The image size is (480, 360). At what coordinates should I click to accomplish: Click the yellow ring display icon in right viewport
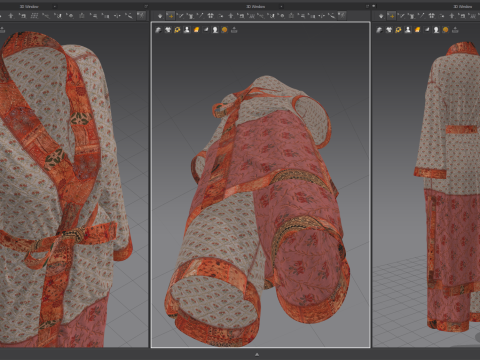[398, 30]
